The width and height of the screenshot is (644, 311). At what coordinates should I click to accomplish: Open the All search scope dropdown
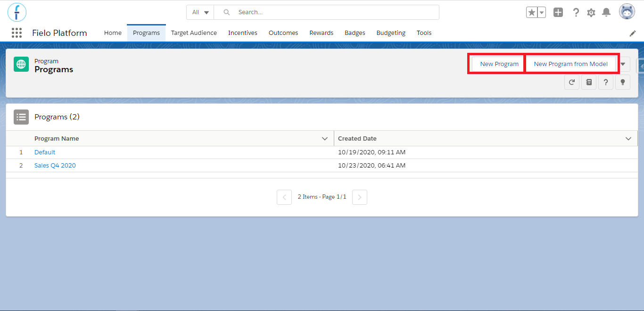pos(200,12)
